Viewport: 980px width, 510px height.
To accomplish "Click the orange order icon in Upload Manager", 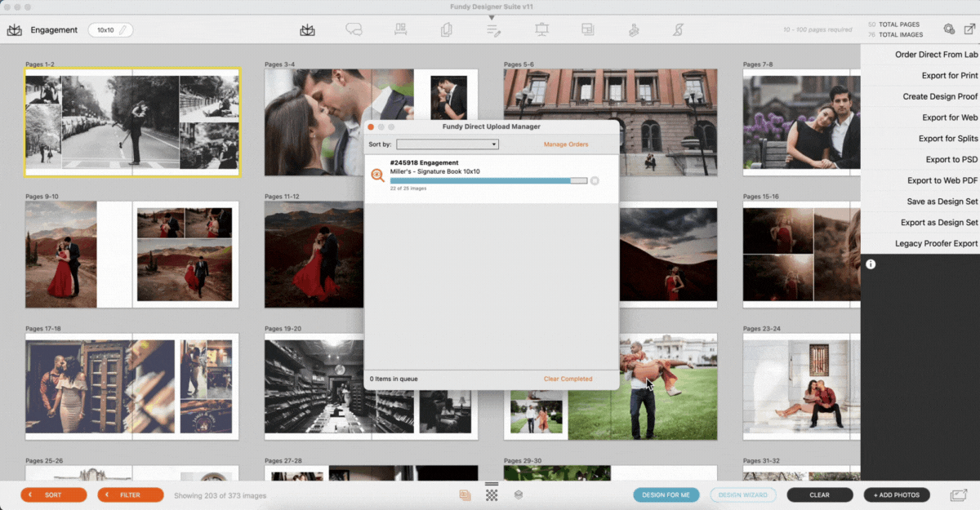I will click(x=377, y=175).
